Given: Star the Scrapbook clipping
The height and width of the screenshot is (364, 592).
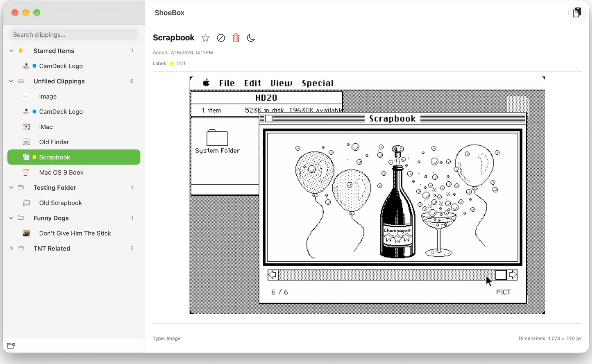Looking at the screenshot, I should (x=205, y=38).
